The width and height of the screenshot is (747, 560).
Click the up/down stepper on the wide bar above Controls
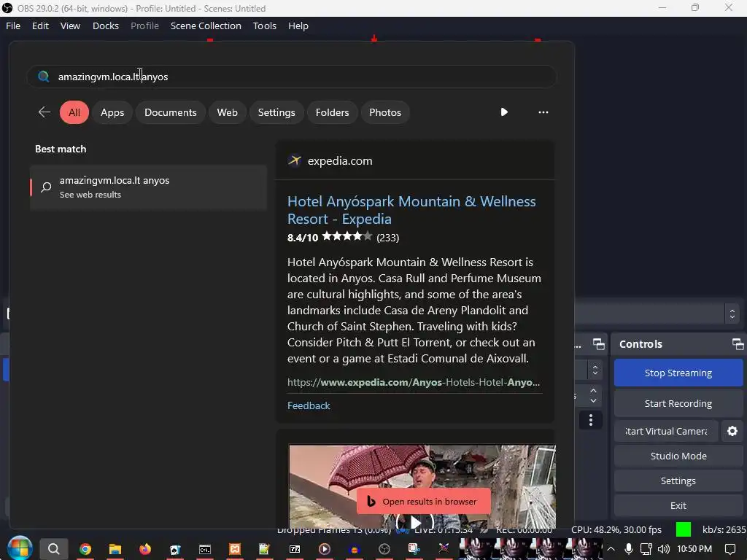(732, 314)
